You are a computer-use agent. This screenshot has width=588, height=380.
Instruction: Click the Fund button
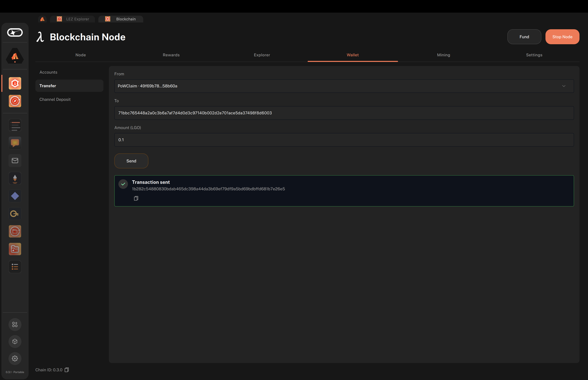[524, 37]
